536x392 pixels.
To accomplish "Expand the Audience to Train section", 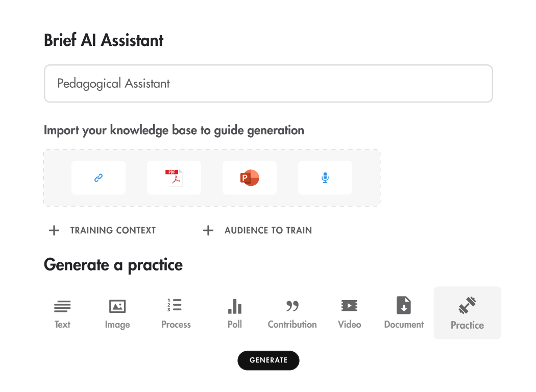I will [x=268, y=230].
